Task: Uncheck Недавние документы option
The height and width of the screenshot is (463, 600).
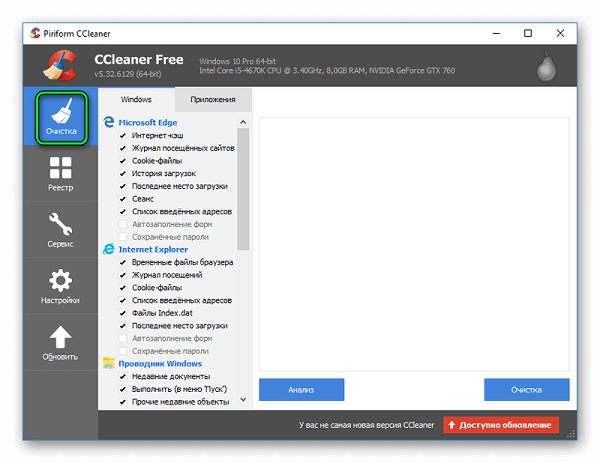Action: tap(123, 376)
